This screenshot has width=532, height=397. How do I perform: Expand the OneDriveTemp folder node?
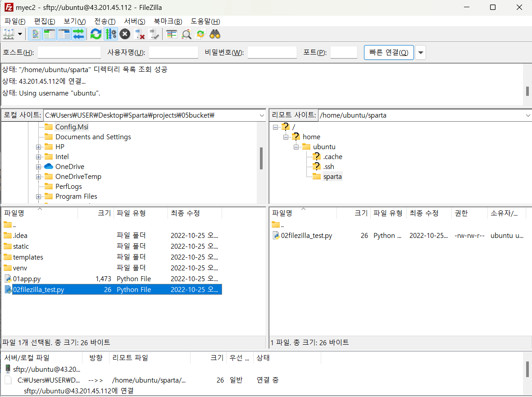tap(38, 177)
